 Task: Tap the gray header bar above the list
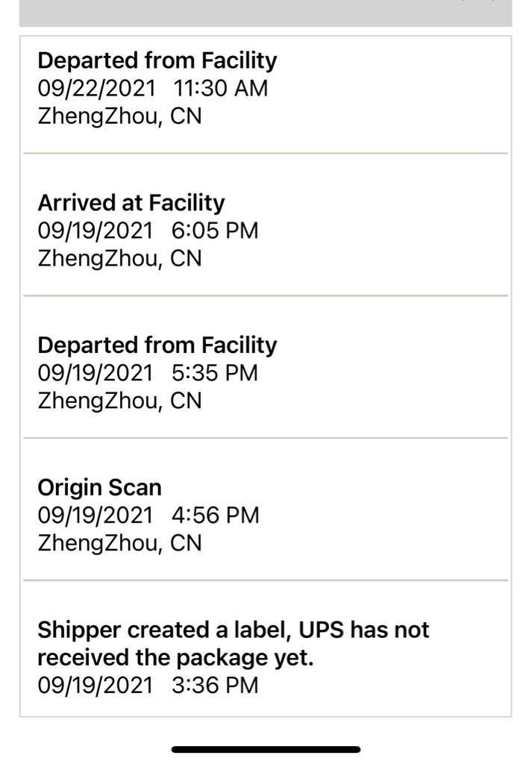tap(266, 13)
